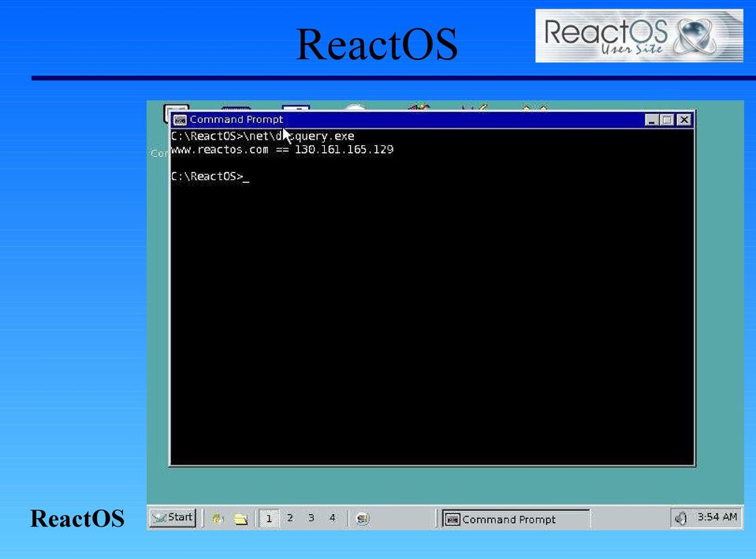Image resolution: width=756 pixels, height=559 pixels.
Task: Click the Command Prompt taskbar button
Action: coord(516,519)
